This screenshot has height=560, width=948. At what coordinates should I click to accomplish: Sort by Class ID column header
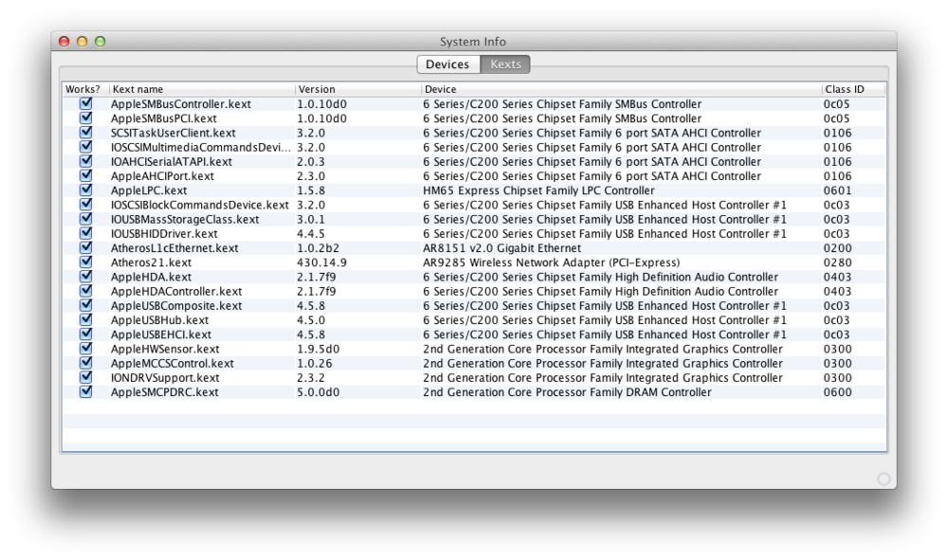pos(853,89)
